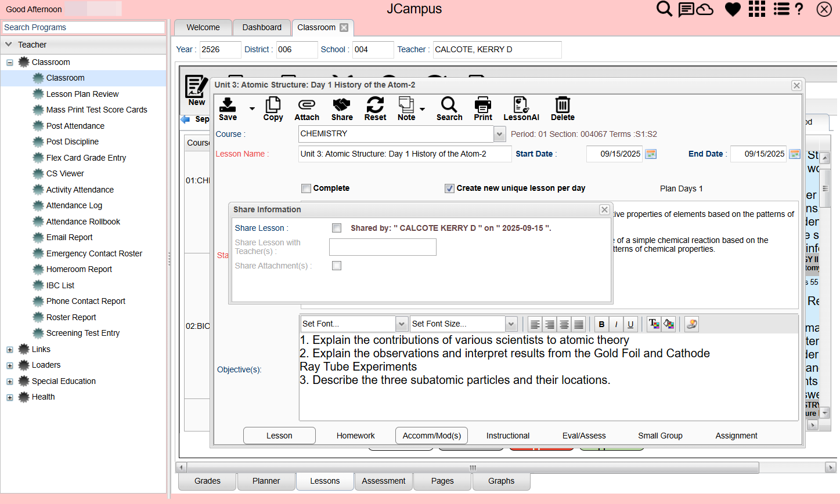Open the Instructional lesson tab
This screenshot has width=840, height=504.
(x=508, y=436)
